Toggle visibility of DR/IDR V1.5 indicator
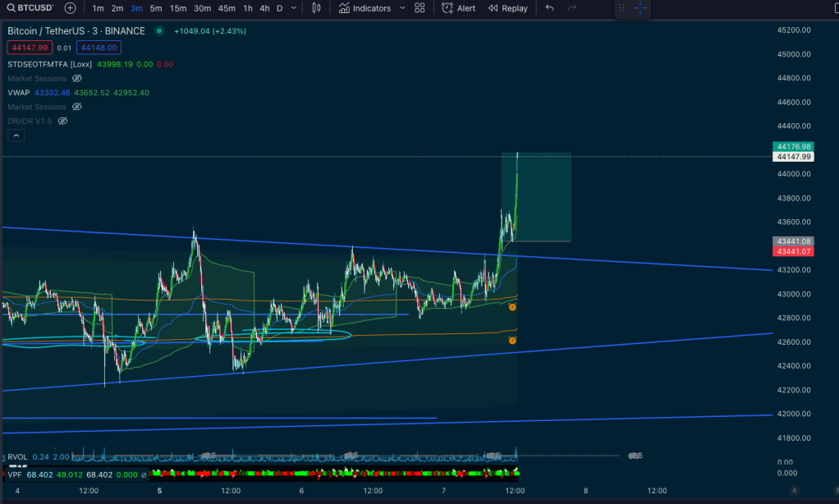839x504 pixels. pyautogui.click(x=62, y=121)
